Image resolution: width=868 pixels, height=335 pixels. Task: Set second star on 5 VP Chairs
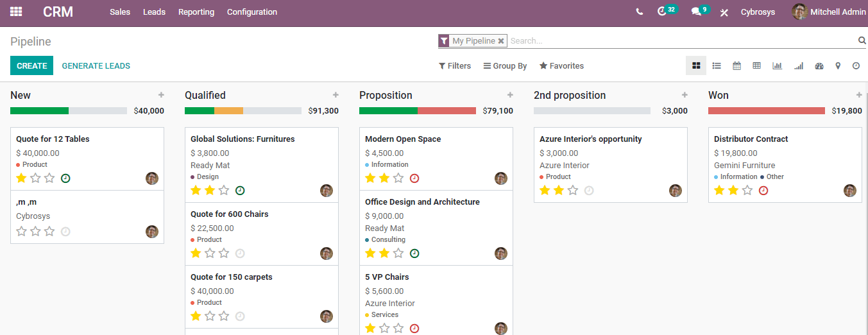tap(384, 328)
